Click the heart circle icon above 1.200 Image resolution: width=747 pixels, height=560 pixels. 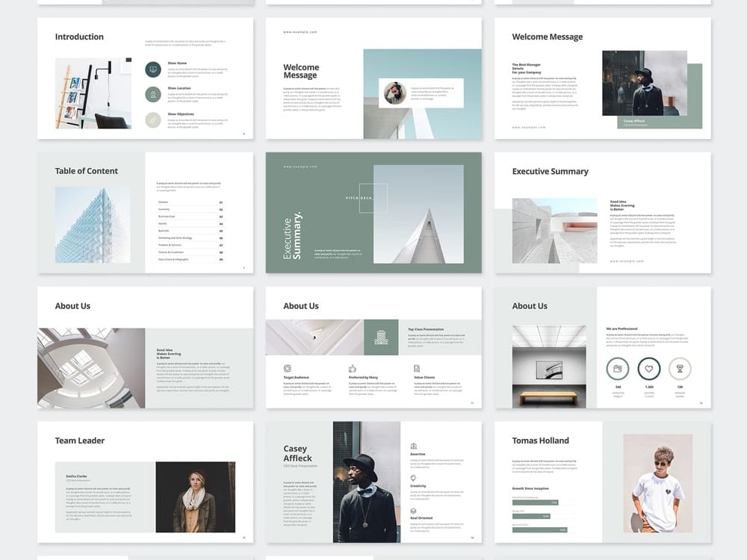(x=649, y=369)
